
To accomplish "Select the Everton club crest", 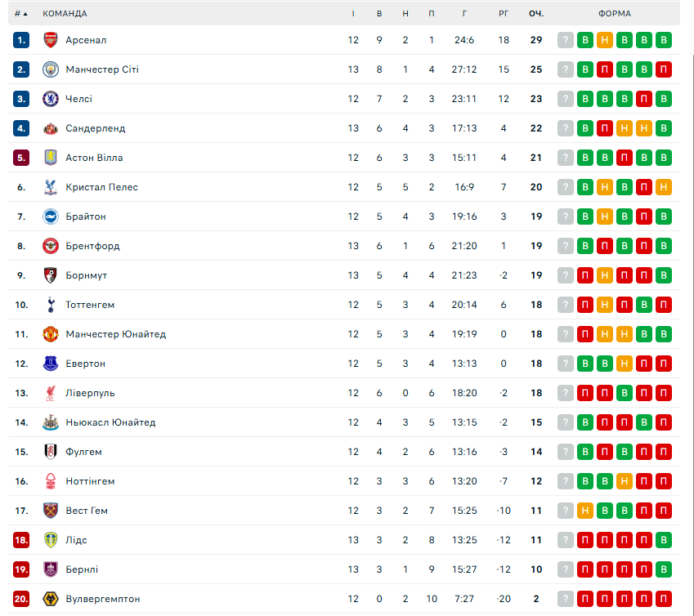I will (x=51, y=364).
